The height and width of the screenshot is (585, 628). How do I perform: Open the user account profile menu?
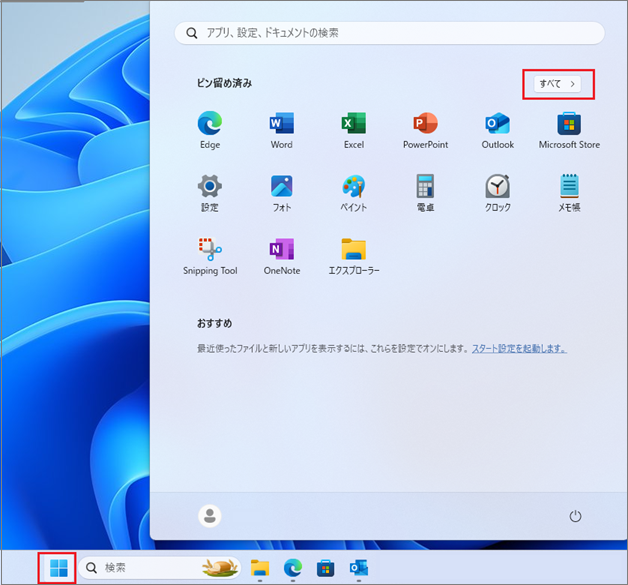click(x=210, y=516)
